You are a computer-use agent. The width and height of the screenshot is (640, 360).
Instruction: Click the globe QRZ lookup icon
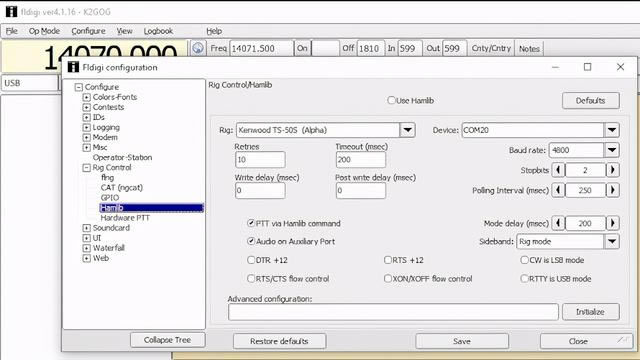click(198, 48)
